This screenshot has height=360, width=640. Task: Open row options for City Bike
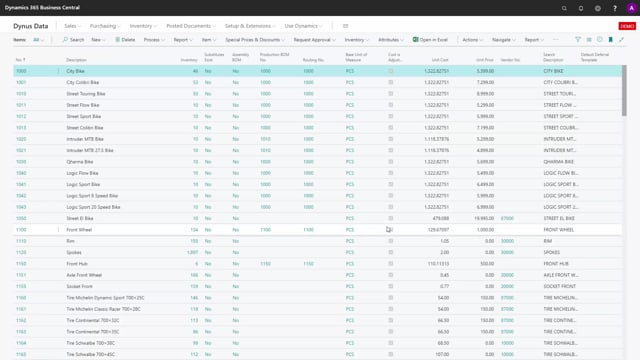(x=58, y=71)
